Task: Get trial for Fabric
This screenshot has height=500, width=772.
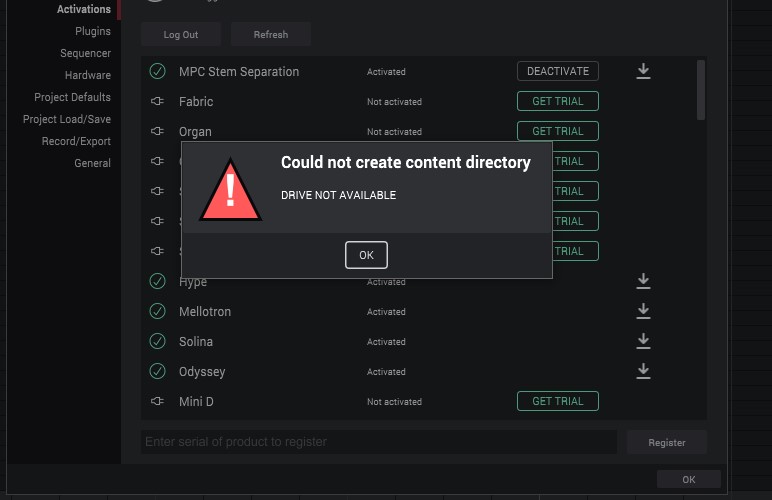Action: pyautogui.click(x=558, y=101)
